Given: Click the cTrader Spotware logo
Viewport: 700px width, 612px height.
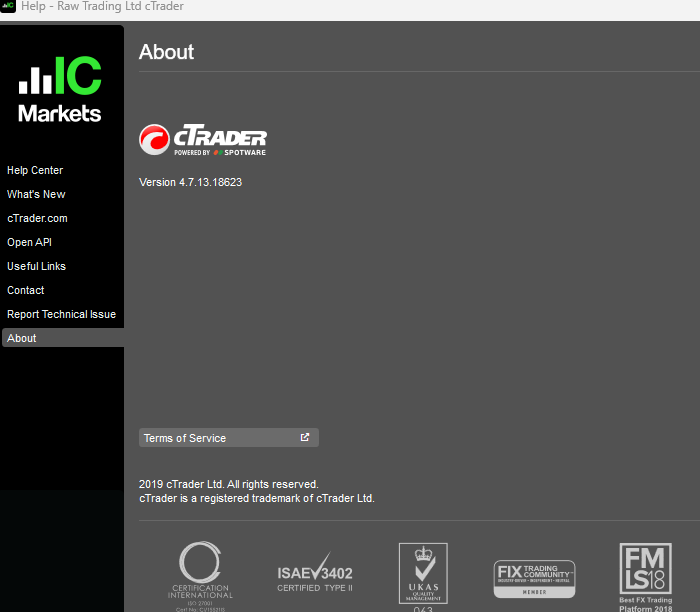Looking at the screenshot, I should tap(203, 140).
